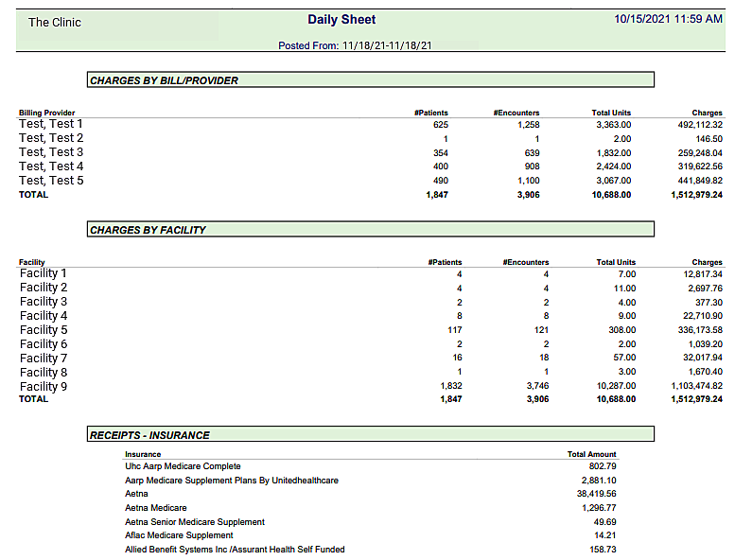
Task: Select The Clinic name in header
Action: [x=55, y=22]
